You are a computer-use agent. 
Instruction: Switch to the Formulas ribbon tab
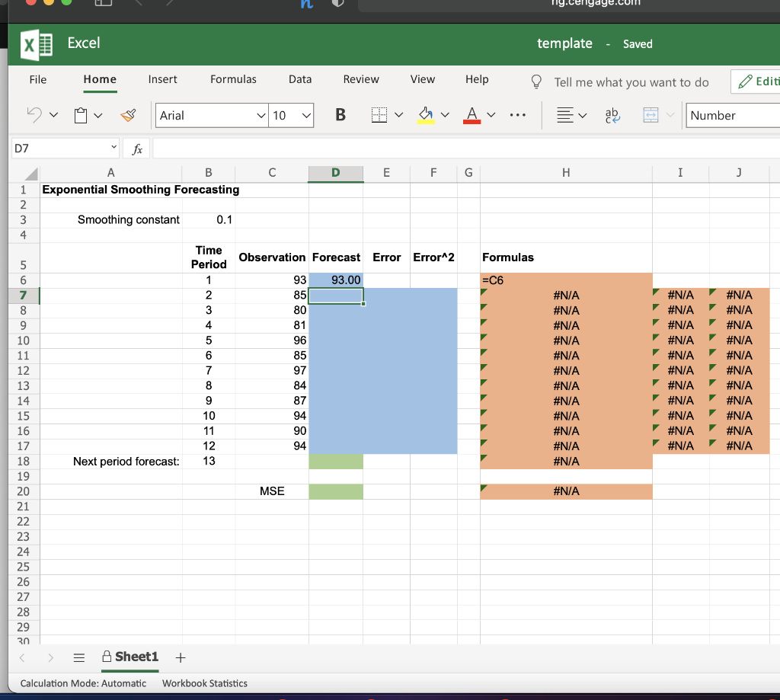click(233, 79)
